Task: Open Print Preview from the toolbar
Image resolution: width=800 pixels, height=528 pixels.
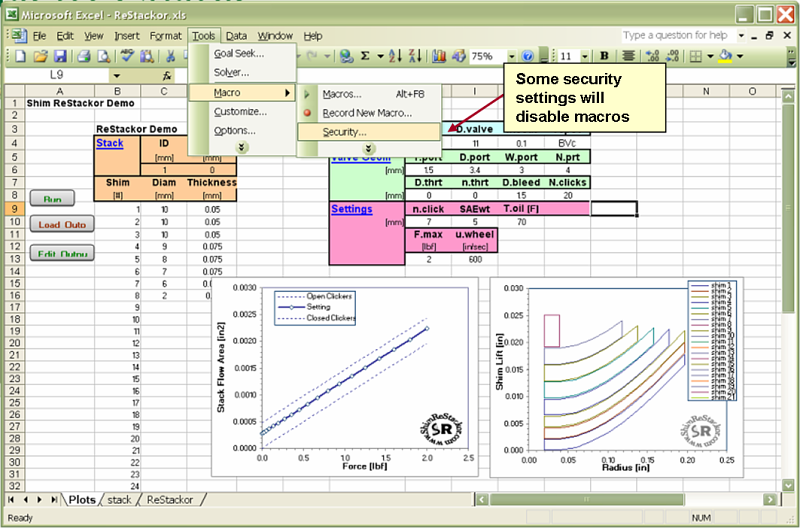Action: (104, 56)
